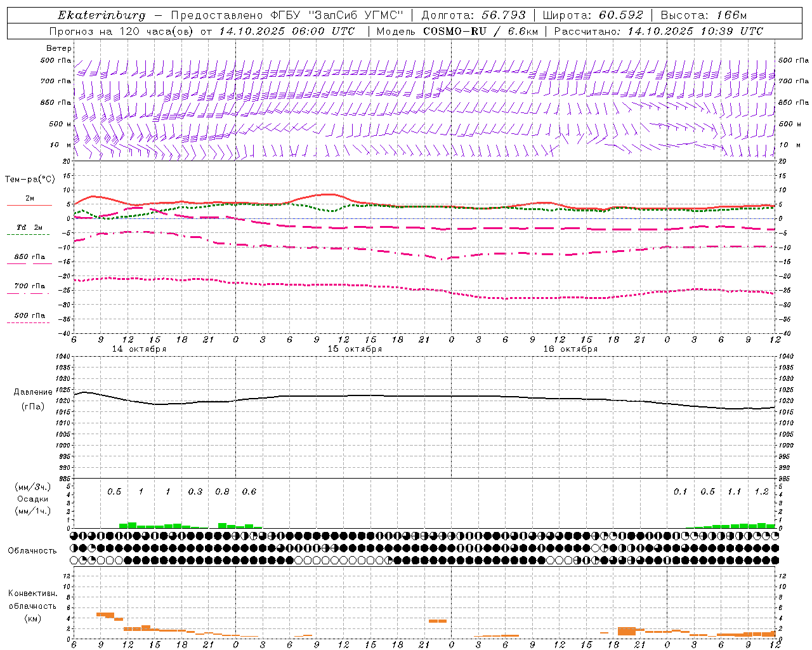Click the 0.6 three-hour precipitation value
This screenshot has width=812, height=650.
[249, 492]
